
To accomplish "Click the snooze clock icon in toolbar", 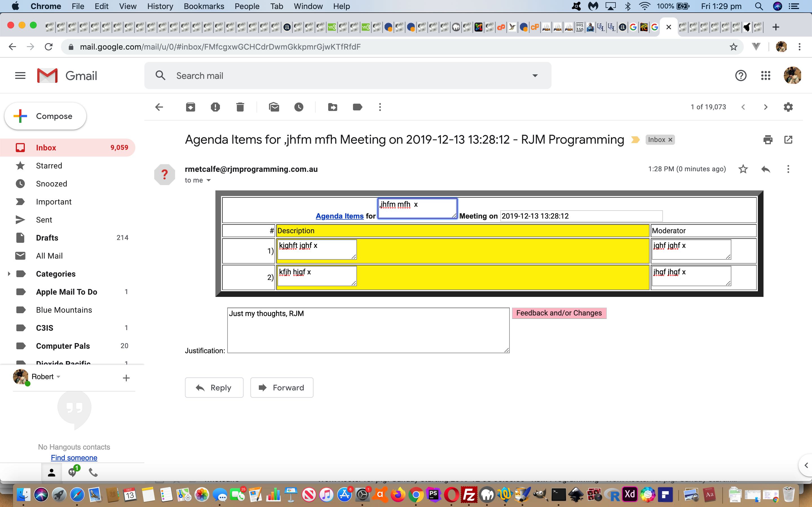I will (299, 107).
